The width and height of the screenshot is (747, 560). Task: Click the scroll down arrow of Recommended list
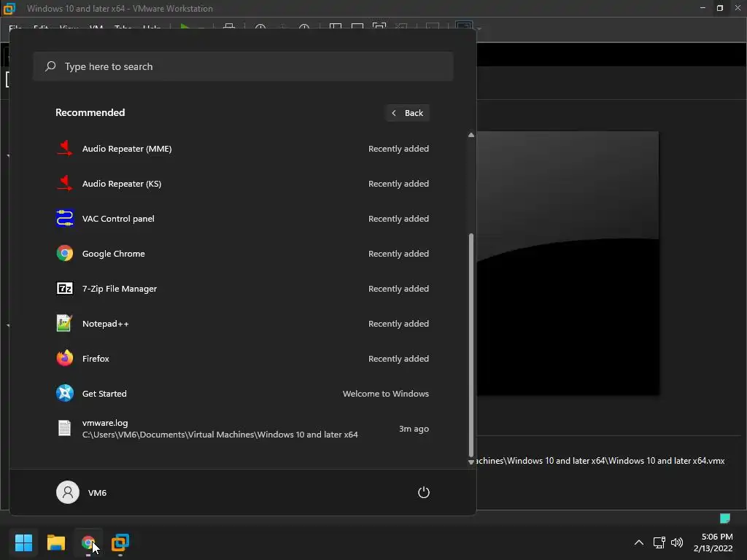tap(471, 462)
